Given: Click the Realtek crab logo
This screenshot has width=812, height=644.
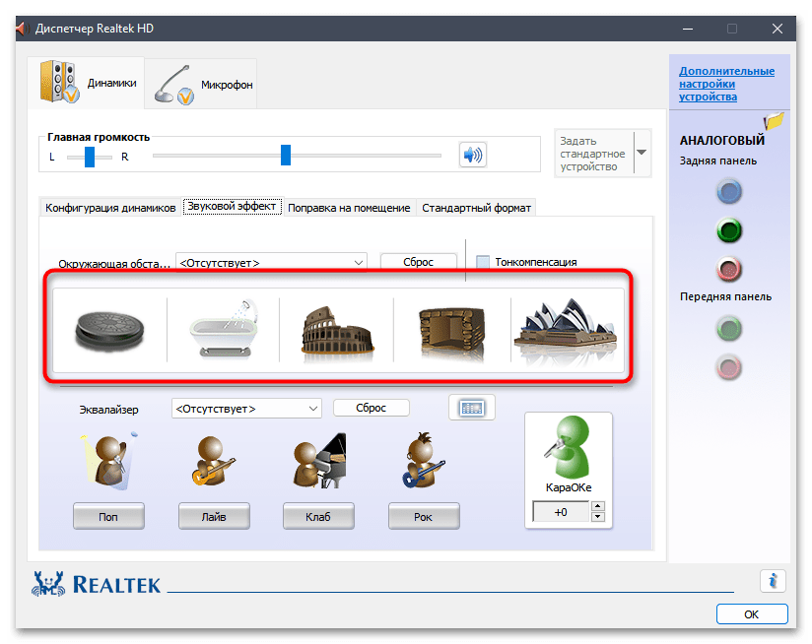Looking at the screenshot, I should 48,584.
